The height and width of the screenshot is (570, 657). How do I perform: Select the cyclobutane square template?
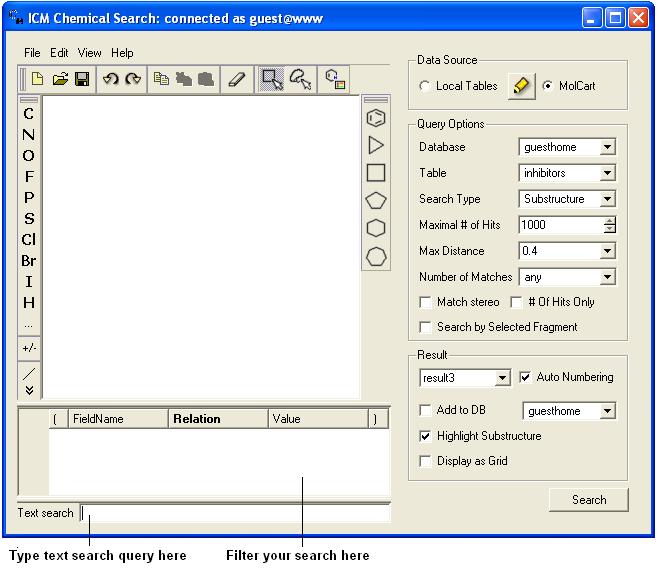(x=376, y=173)
